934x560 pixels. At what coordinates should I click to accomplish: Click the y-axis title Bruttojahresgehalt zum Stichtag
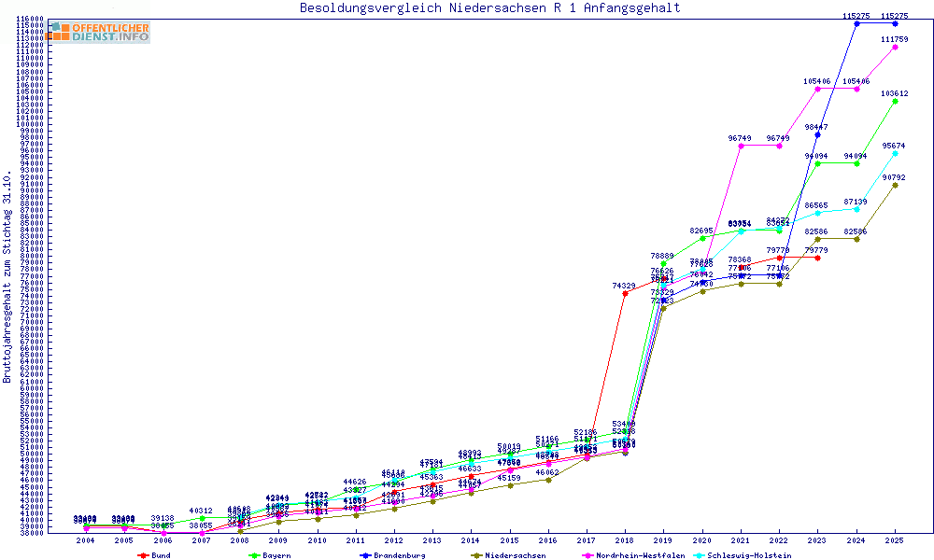pyautogui.click(x=7, y=276)
